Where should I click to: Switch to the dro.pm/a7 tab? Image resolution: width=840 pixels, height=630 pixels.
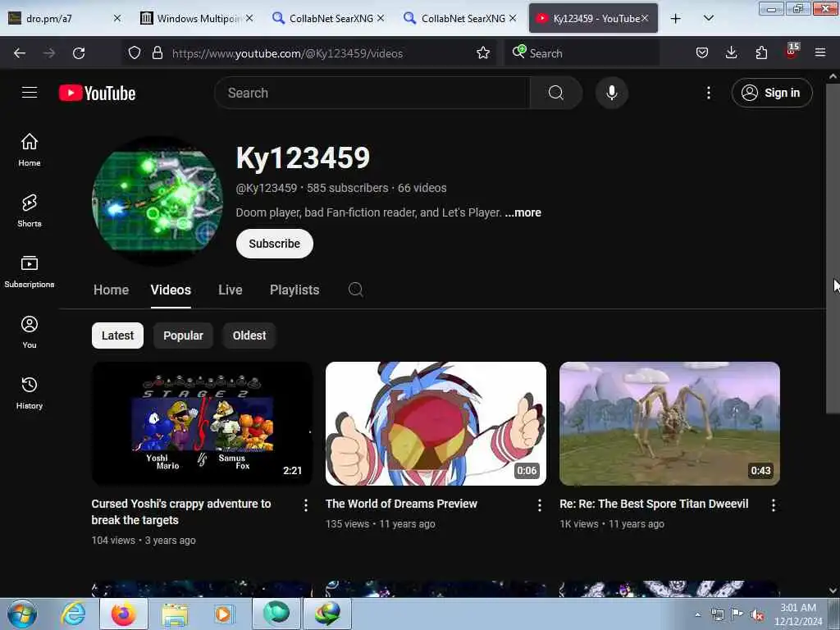tap(64, 19)
